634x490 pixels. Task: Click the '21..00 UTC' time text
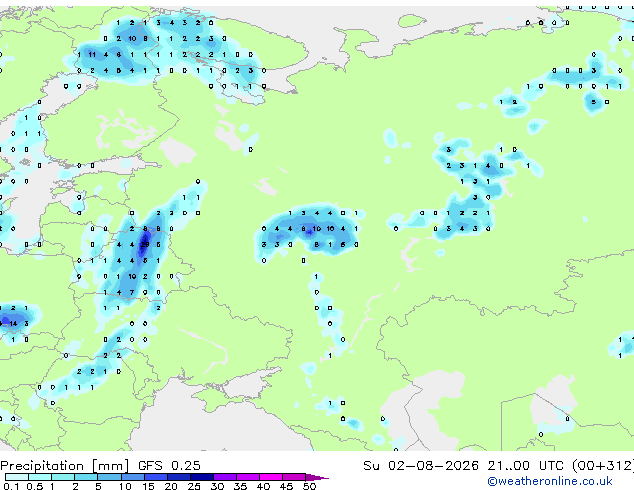525,466
